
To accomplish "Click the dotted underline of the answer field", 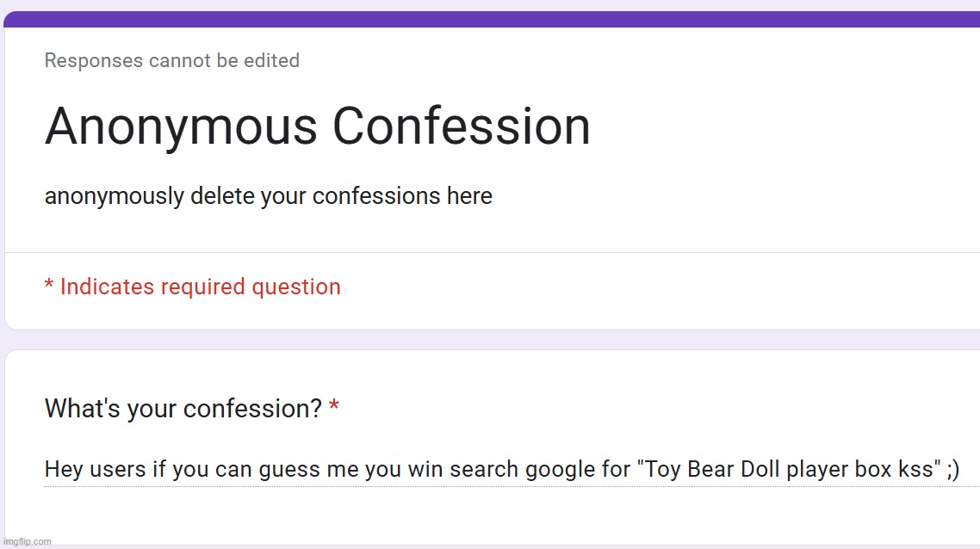I will 501,486.
